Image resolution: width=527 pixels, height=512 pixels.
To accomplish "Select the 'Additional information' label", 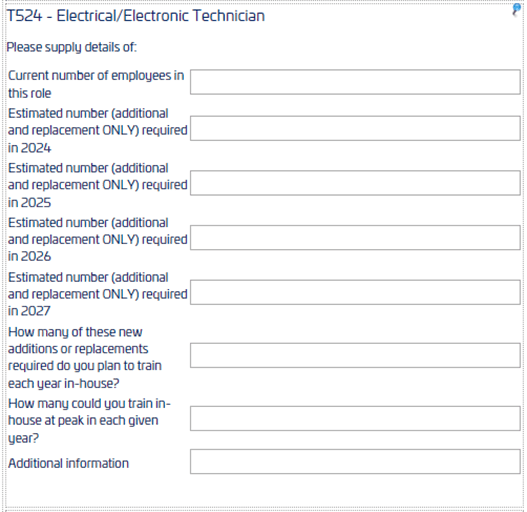I will pyautogui.click(x=69, y=463).
